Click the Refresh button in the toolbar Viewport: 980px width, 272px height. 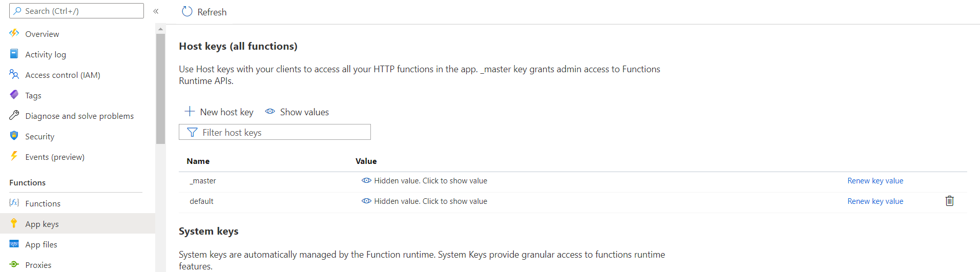tap(204, 12)
